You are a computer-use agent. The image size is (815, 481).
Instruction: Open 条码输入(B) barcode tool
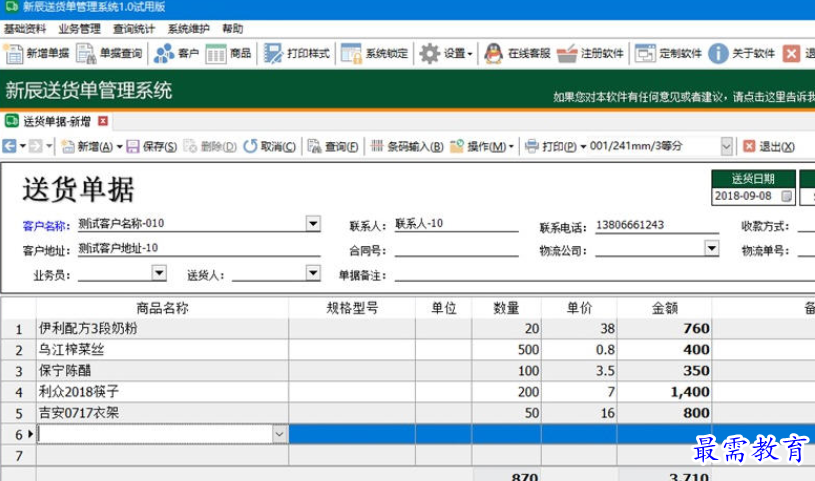click(407, 147)
